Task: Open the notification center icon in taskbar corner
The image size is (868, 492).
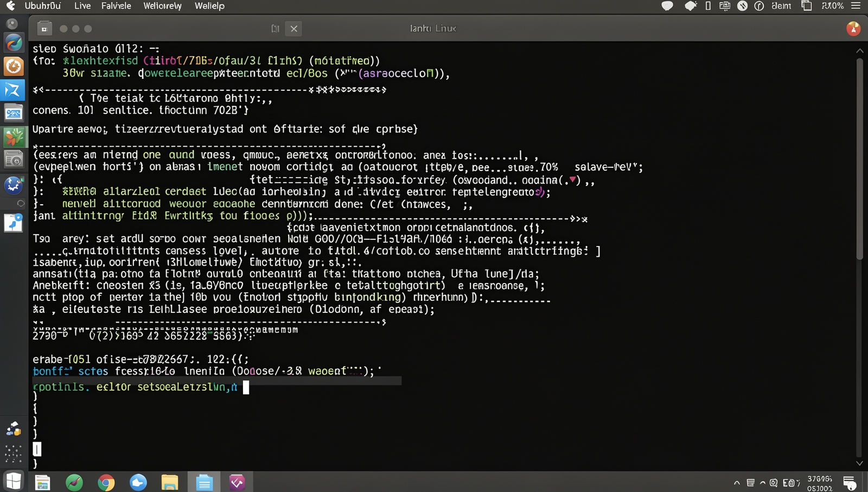Action: [850, 482]
